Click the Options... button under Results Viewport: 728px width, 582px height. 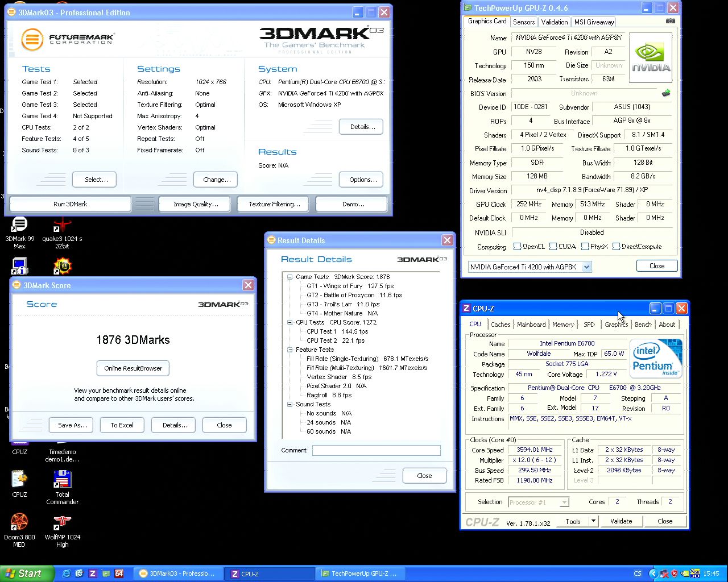[362, 180]
